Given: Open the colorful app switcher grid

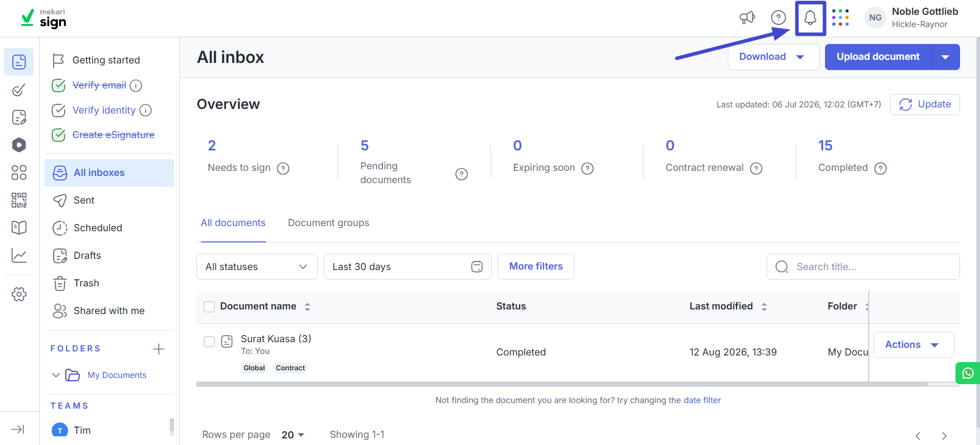Looking at the screenshot, I should (x=840, y=18).
